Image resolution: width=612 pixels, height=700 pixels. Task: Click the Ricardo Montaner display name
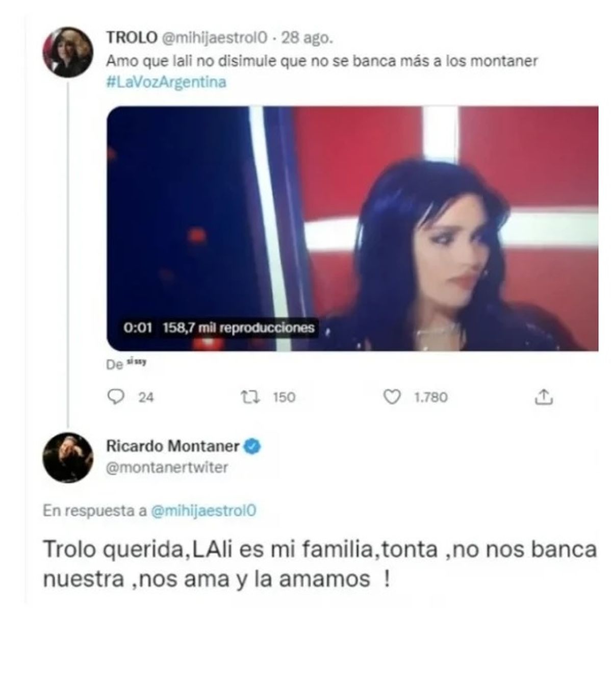(173, 446)
